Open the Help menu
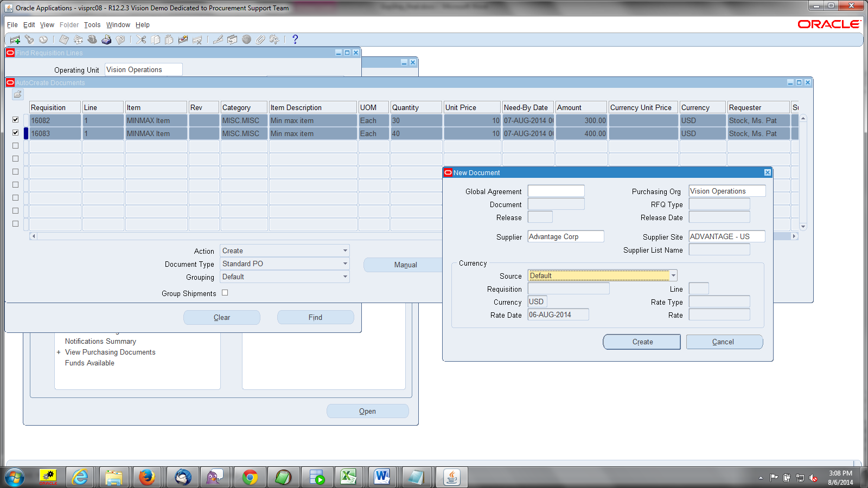868x488 pixels. pyautogui.click(x=143, y=25)
